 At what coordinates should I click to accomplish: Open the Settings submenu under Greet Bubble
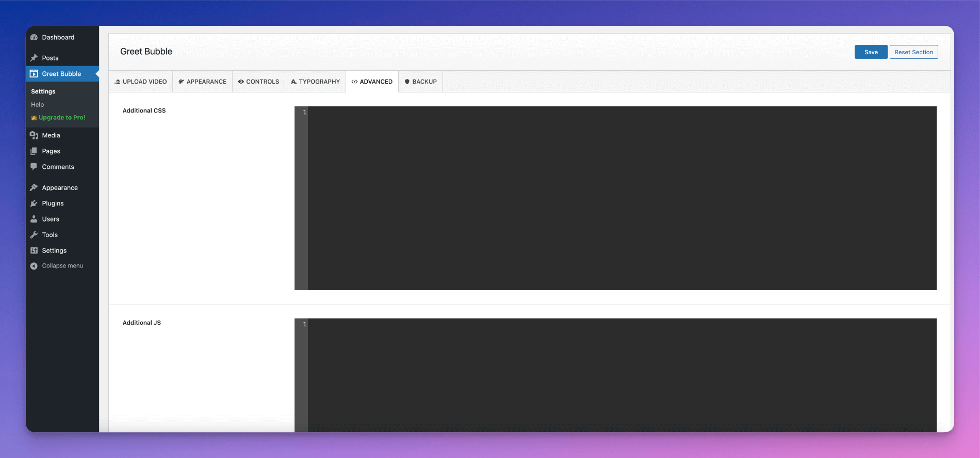coord(43,91)
